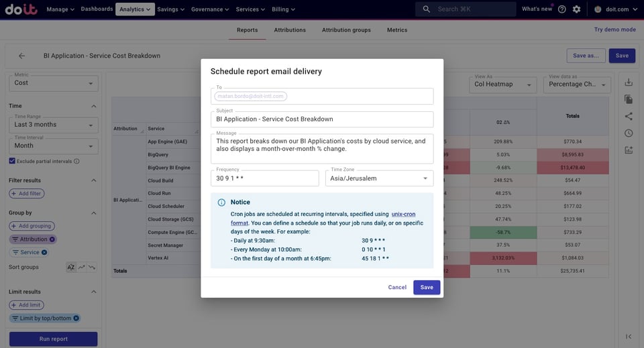Switch to the Attributions tab

(x=290, y=30)
